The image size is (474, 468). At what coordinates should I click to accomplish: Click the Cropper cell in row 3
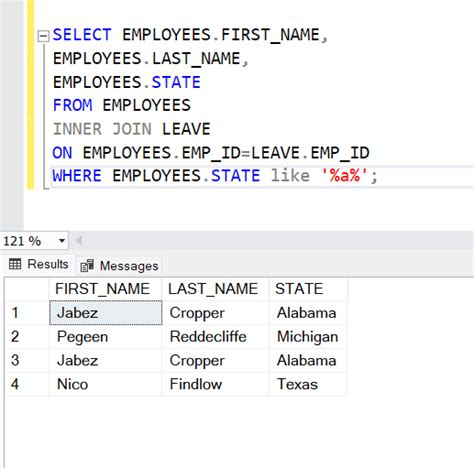point(215,361)
